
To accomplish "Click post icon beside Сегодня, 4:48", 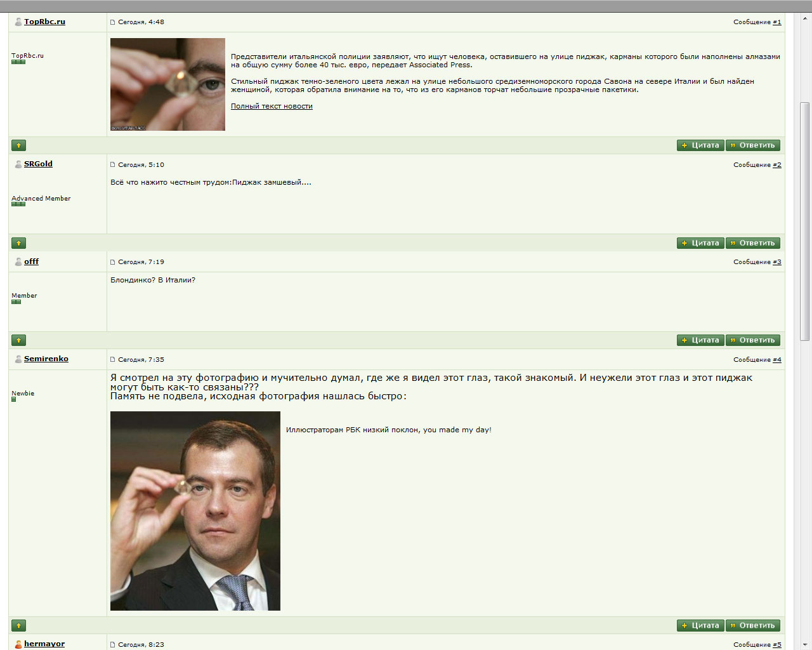I will pyautogui.click(x=113, y=22).
